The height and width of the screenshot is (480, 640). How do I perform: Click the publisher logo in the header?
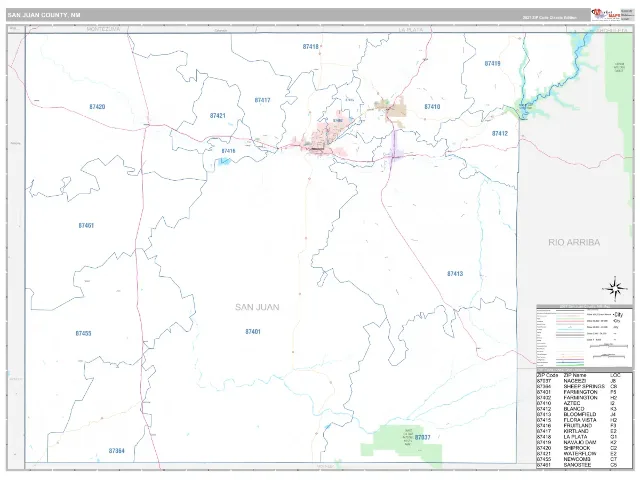point(606,15)
